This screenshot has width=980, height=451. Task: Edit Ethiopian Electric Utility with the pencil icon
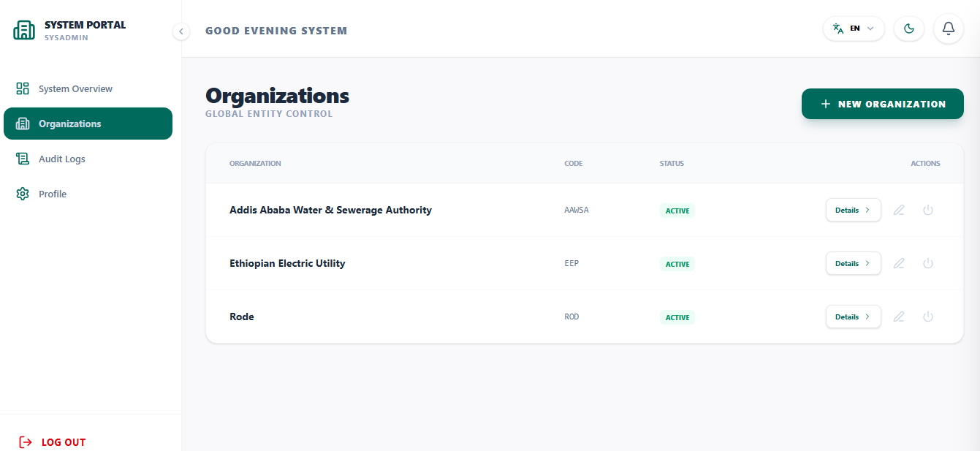click(x=899, y=263)
